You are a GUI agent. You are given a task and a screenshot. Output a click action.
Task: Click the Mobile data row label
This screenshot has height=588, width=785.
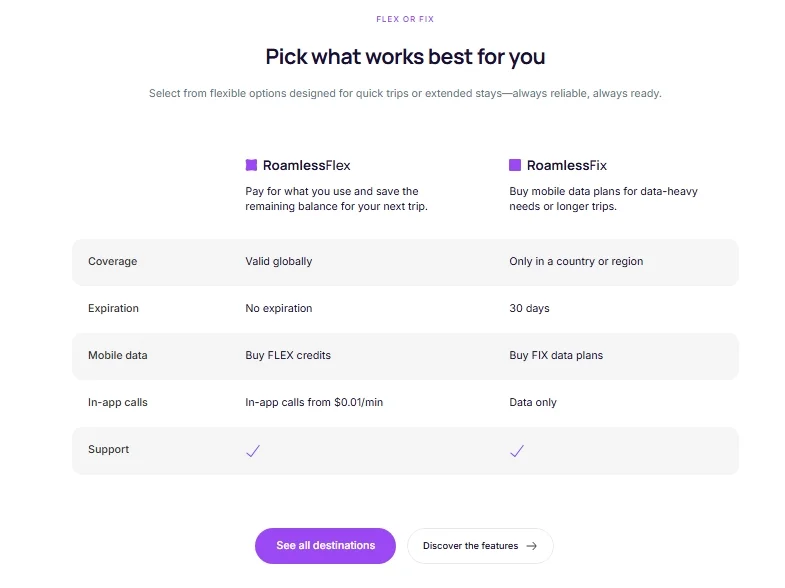[x=118, y=355]
